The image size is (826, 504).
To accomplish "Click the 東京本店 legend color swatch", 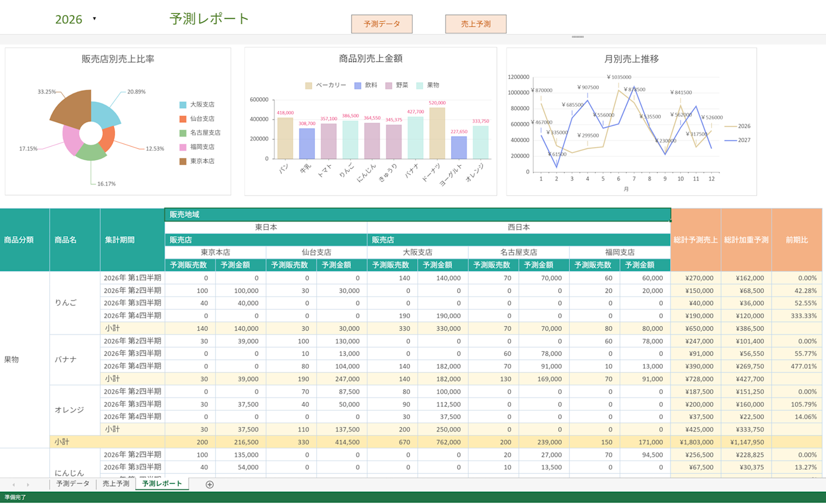I will (x=183, y=161).
